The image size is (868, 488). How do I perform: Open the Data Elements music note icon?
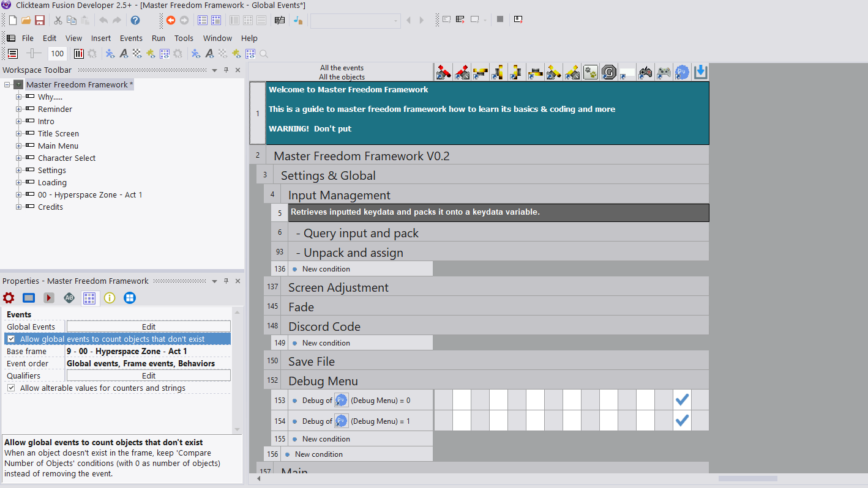coord(298,20)
